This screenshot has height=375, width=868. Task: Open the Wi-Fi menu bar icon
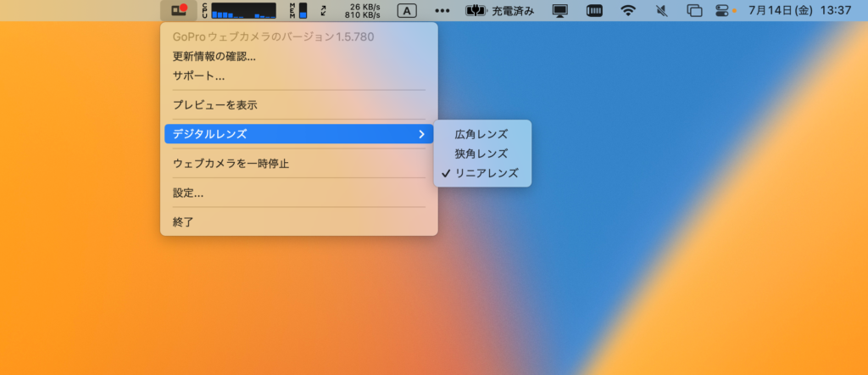pos(627,11)
